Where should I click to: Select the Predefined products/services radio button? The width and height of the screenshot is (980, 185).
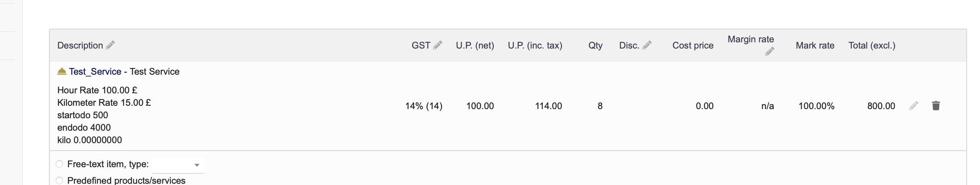click(59, 180)
